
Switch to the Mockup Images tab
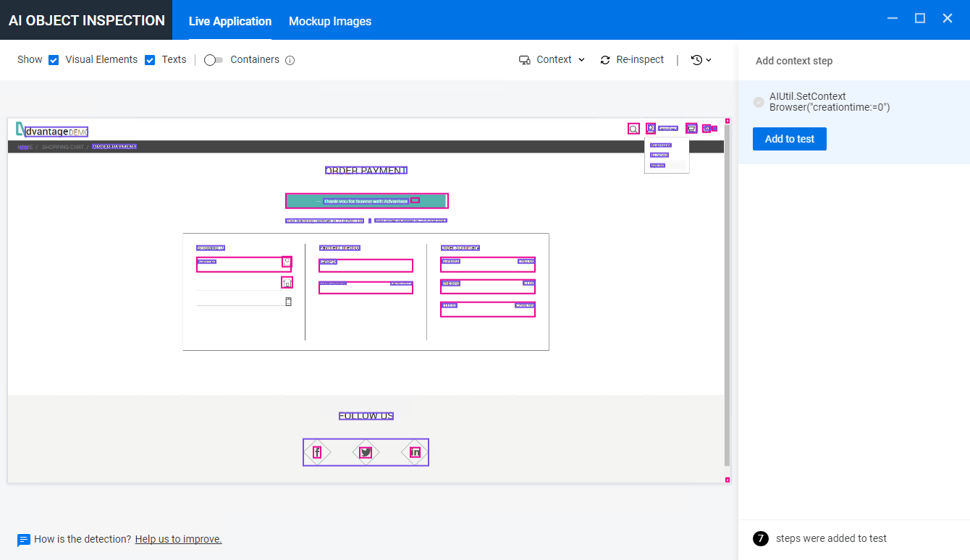click(330, 21)
